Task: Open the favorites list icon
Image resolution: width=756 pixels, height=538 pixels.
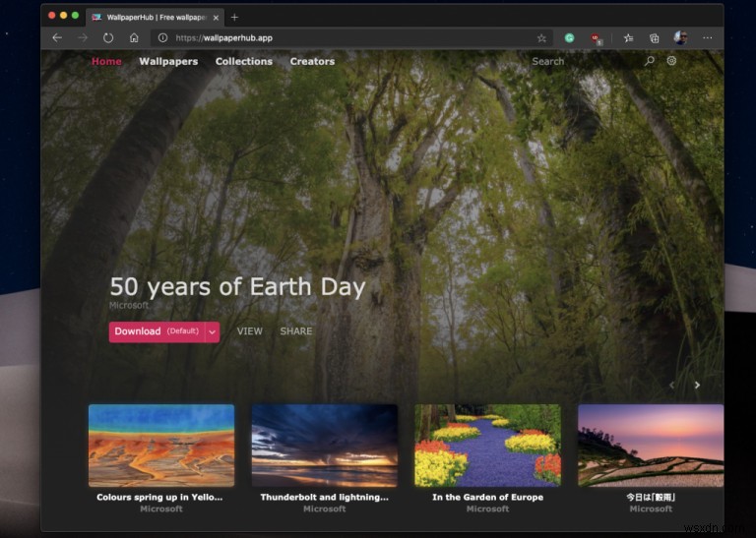Action: point(628,38)
